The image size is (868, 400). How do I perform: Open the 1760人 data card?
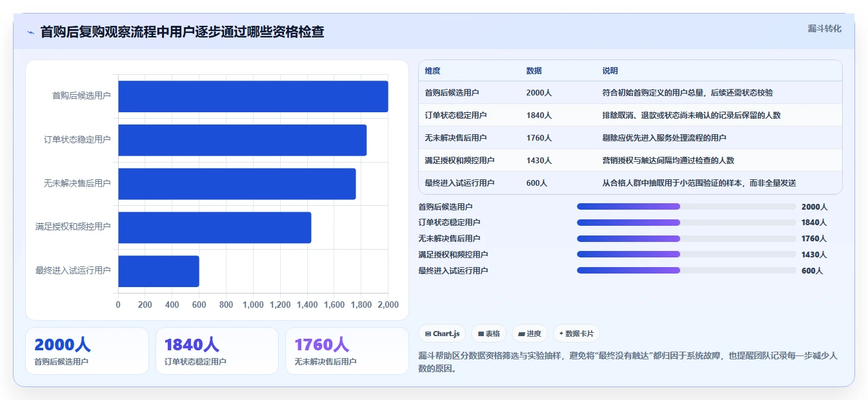click(347, 351)
